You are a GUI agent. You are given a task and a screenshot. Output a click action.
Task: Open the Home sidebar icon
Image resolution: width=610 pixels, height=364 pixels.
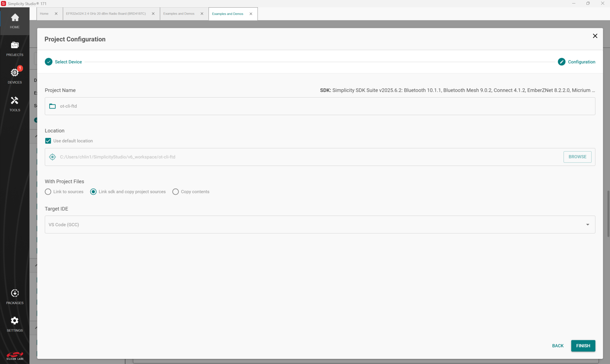click(x=15, y=21)
